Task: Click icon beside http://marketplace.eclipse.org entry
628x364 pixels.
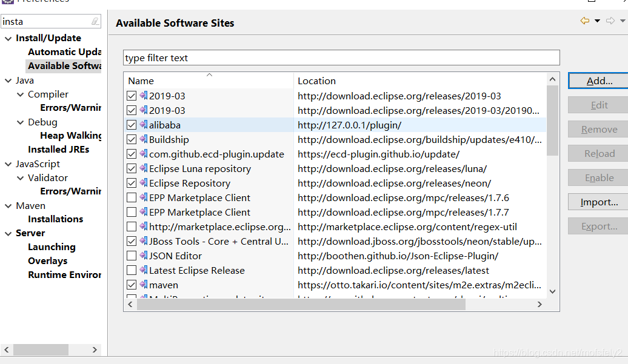Action: [x=144, y=227]
